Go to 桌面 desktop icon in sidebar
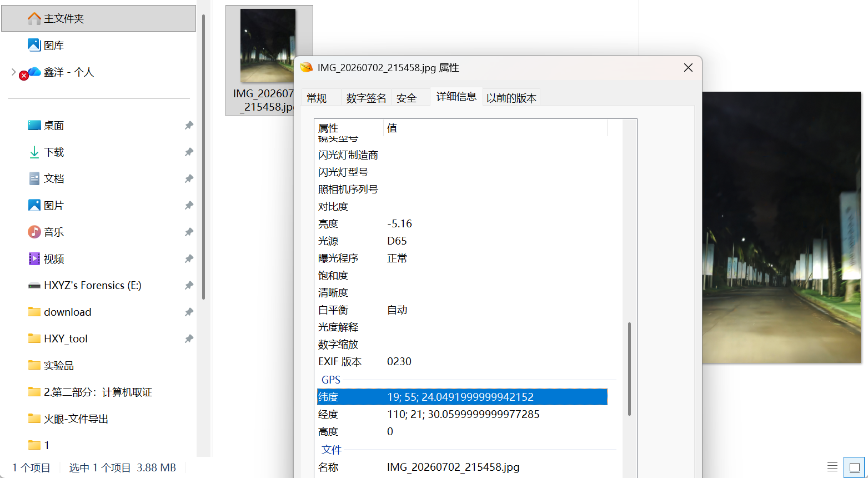Screen dimensions: 868x478 (x=34, y=126)
